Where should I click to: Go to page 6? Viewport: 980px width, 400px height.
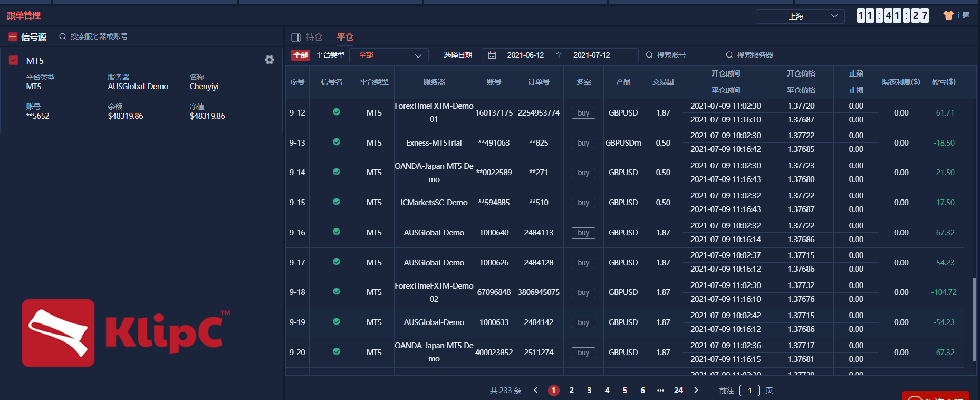pyautogui.click(x=642, y=391)
